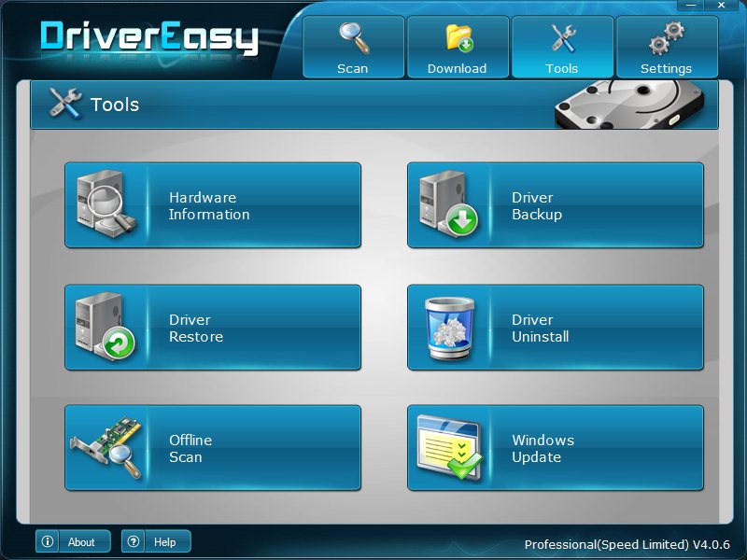The width and height of the screenshot is (747, 560).
Task: Click the Driver Uninstall recycle bin icon
Action: point(451,326)
